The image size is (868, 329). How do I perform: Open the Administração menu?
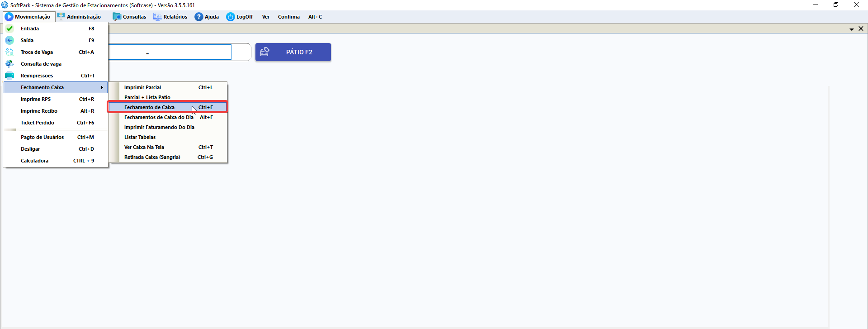pyautogui.click(x=79, y=17)
